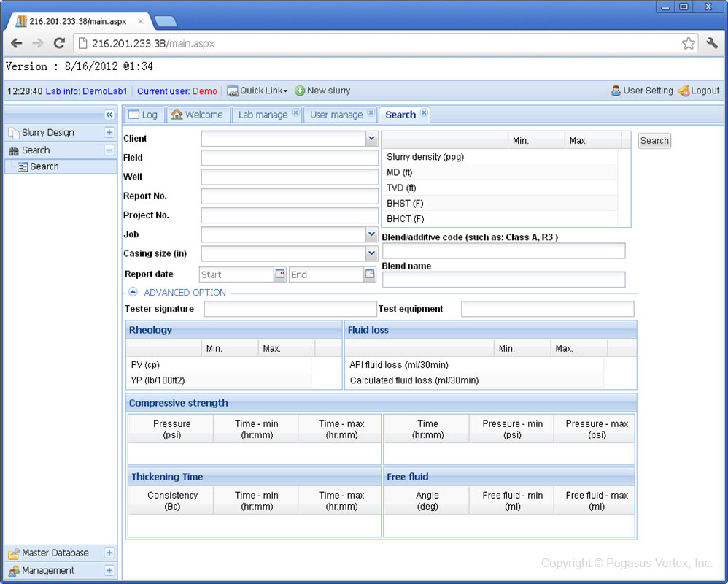Open the Start date calendar picker
Viewport: 728px width, 584px height.
click(280, 274)
